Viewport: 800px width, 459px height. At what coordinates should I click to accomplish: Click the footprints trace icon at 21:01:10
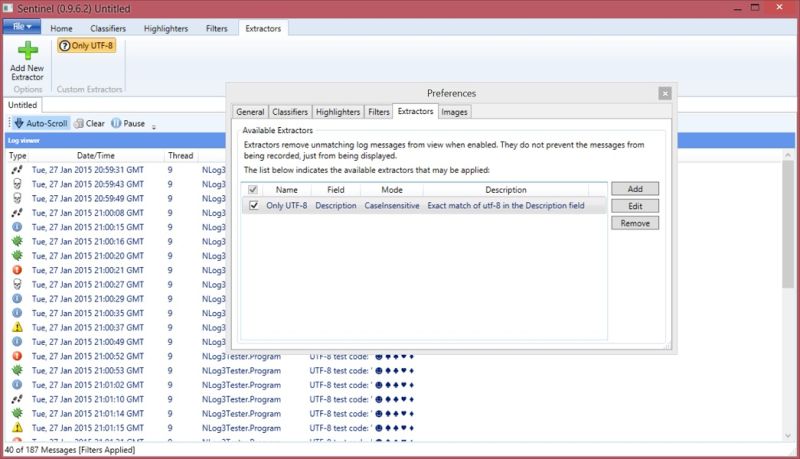pos(17,399)
